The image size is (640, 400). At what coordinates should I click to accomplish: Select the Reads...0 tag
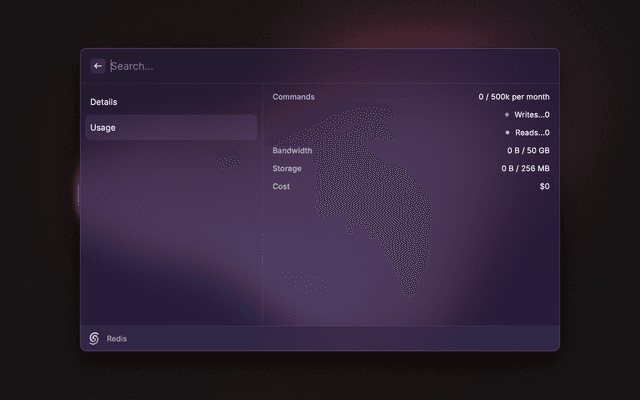[532, 133]
